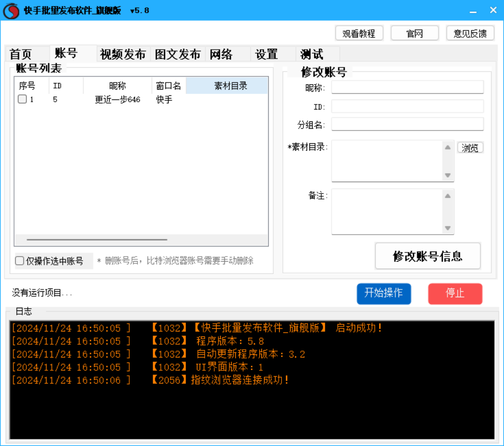
Task: Click the 窗口名 column header
Action: (x=169, y=86)
